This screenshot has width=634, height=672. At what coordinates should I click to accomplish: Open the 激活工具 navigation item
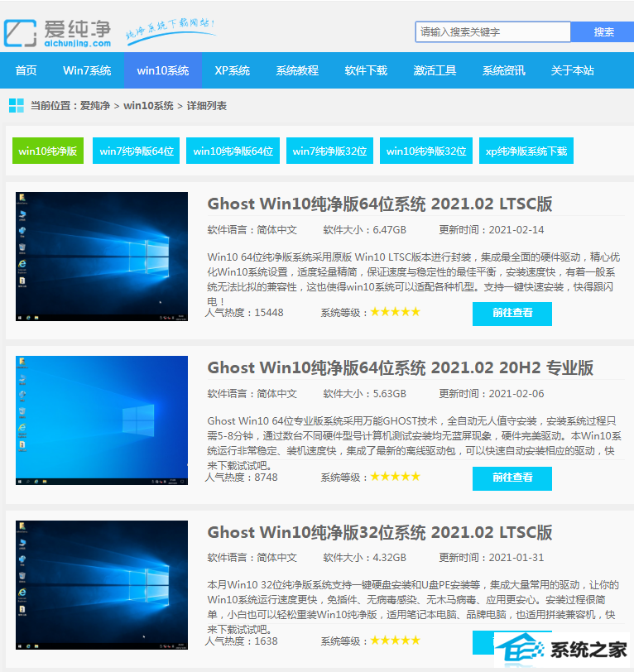(x=435, y=70)
